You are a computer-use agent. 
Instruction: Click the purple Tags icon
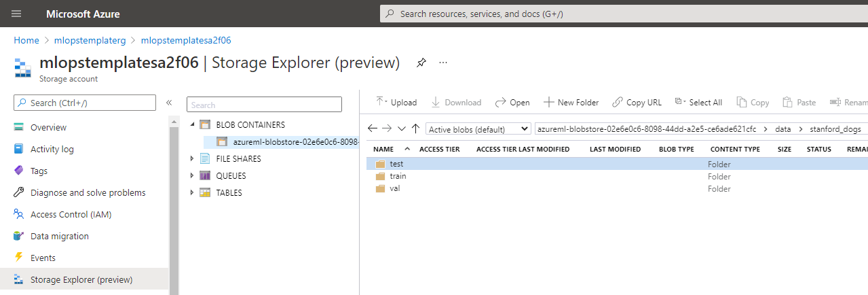coord(18,171)
